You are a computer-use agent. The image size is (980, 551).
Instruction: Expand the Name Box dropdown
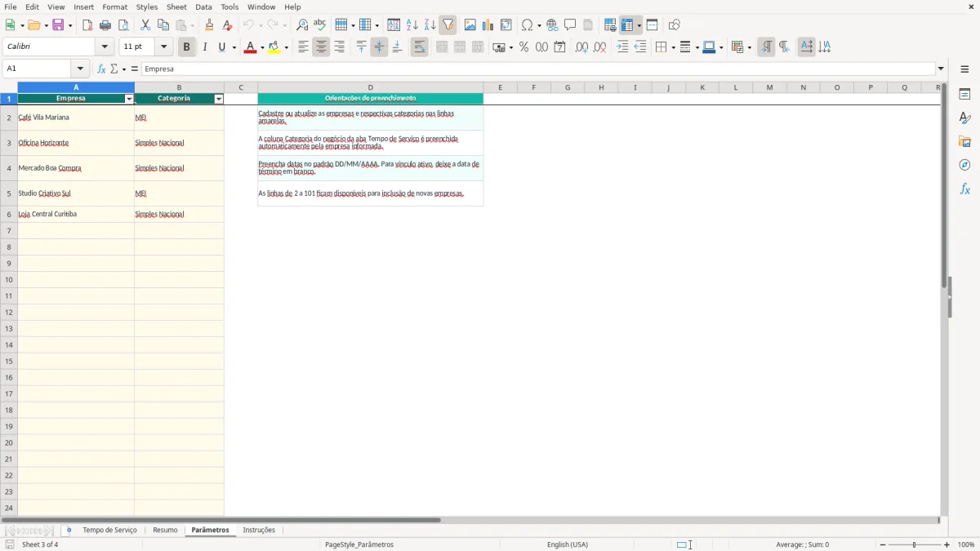80,69
